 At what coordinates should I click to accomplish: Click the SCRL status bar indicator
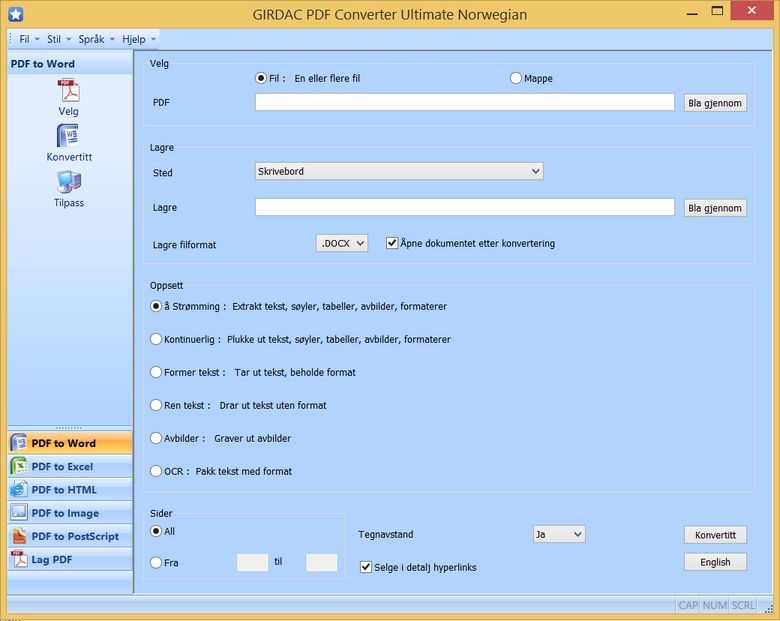[x=743, y=605]
